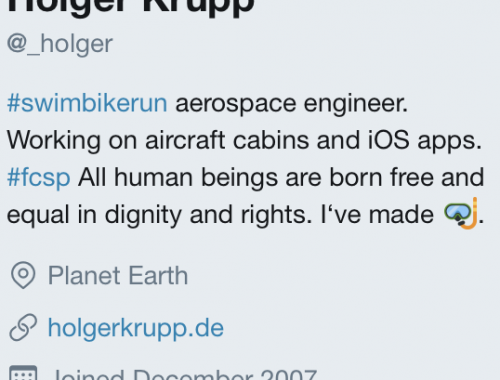Click the chain link icon
The width and height of the screenshot is (500, 380).
(23, 327)
